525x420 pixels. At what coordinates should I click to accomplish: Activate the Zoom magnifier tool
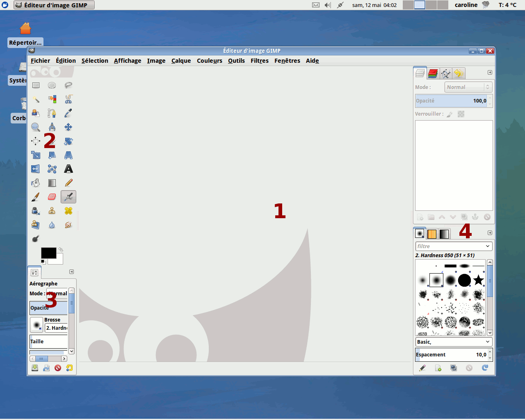point(36,127)
